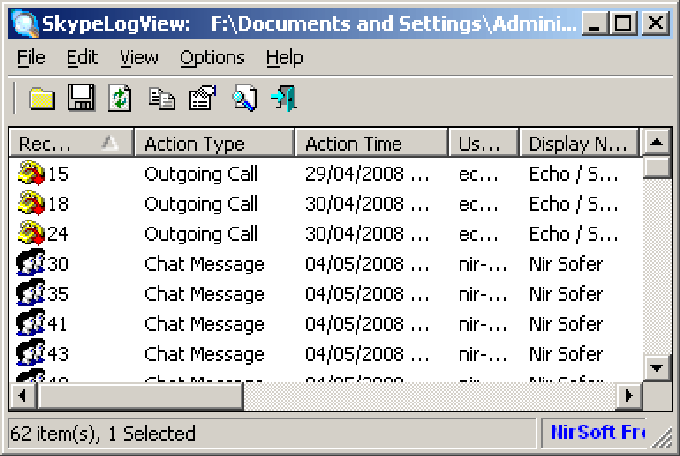Click Chat Message in record 41 row
Viewport: 680px width, 456px height.
[204, 325]
